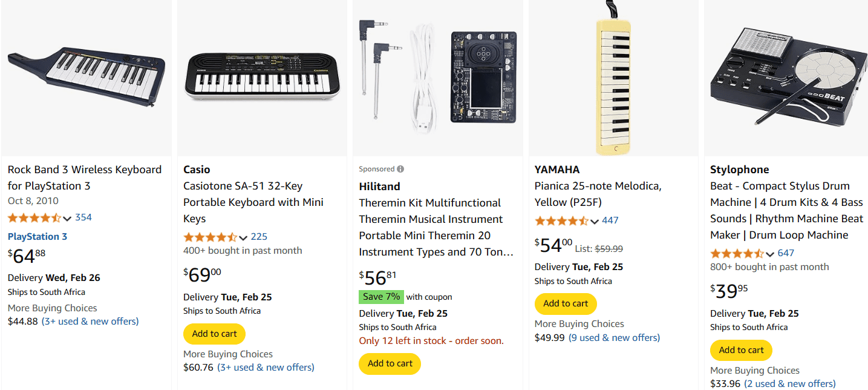Open the Stylophone Beat product image
Viewport: 868px width, 390px height.
786,78
